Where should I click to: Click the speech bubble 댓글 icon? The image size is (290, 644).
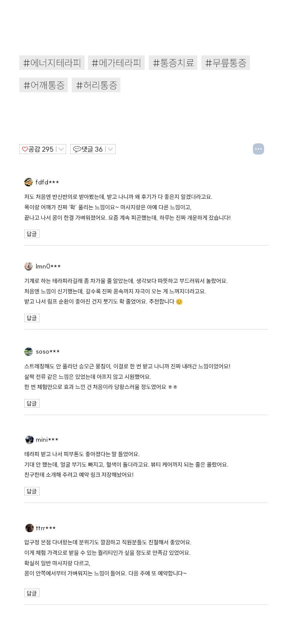[x=77, y=149]
